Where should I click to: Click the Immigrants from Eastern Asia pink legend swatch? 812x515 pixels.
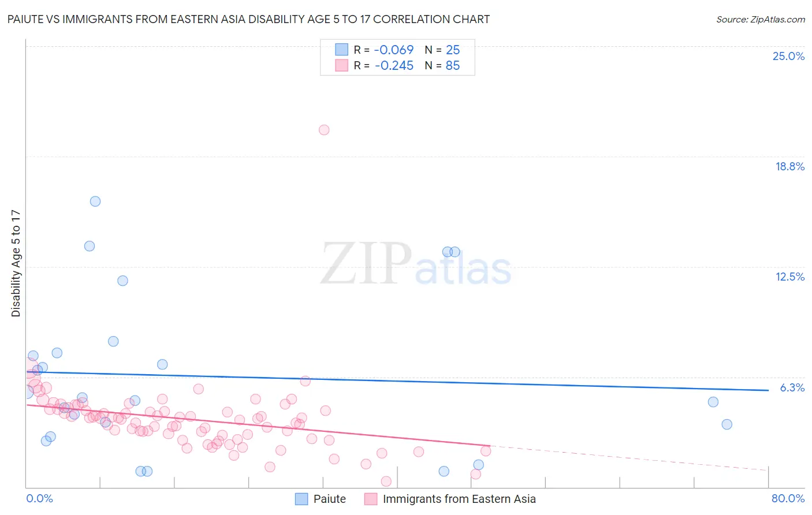(x=371, y=499)
